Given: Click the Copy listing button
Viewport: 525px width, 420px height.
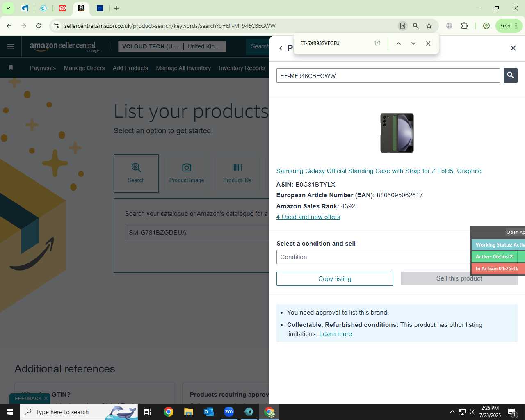Looking at the screenshot, I should [335, 279].
